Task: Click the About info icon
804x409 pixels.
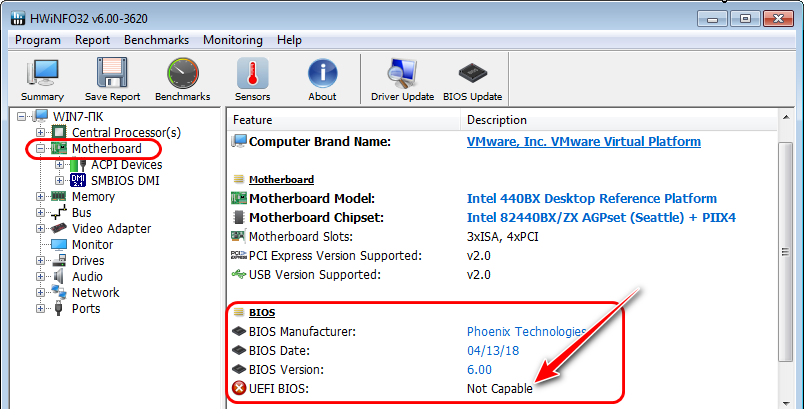Action: 323,73
